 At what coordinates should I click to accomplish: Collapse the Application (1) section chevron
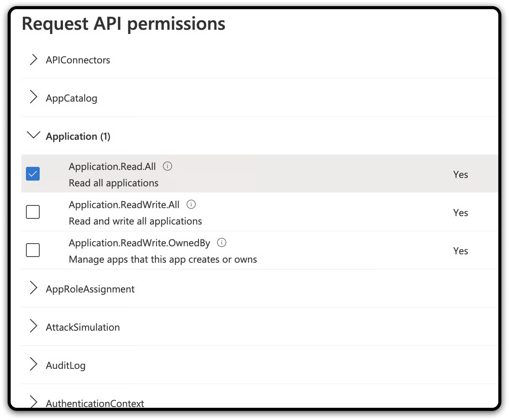[33, 135]
